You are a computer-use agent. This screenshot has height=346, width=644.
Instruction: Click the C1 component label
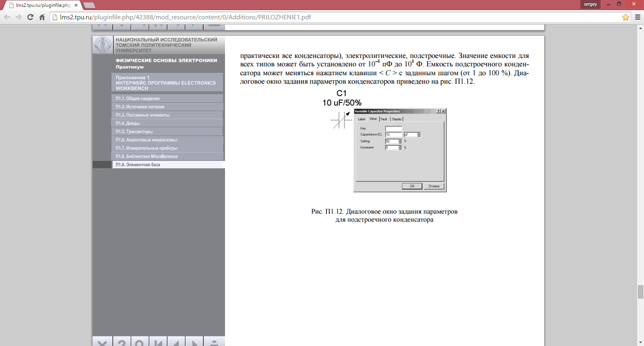341,93
